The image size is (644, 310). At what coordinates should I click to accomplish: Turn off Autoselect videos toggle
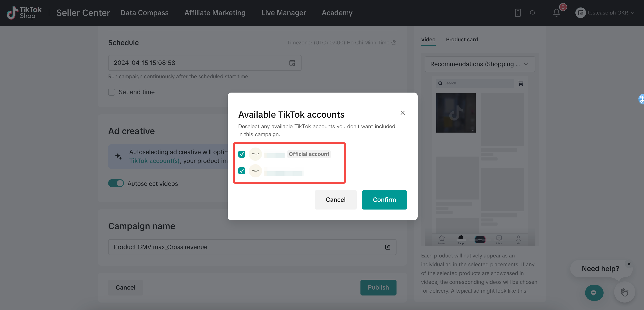pos(116,183)
